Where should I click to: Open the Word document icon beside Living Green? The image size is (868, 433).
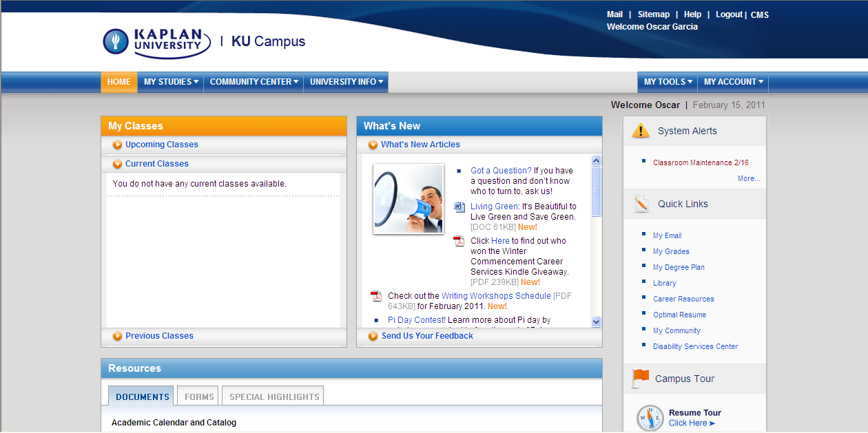[459, 207]
